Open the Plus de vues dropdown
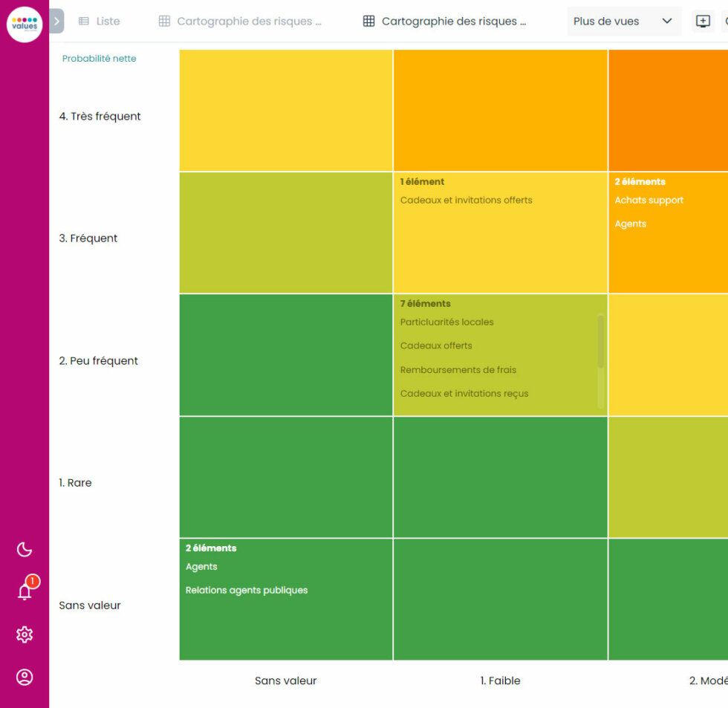Screen dimensions: 728x708 click(624, 21)
